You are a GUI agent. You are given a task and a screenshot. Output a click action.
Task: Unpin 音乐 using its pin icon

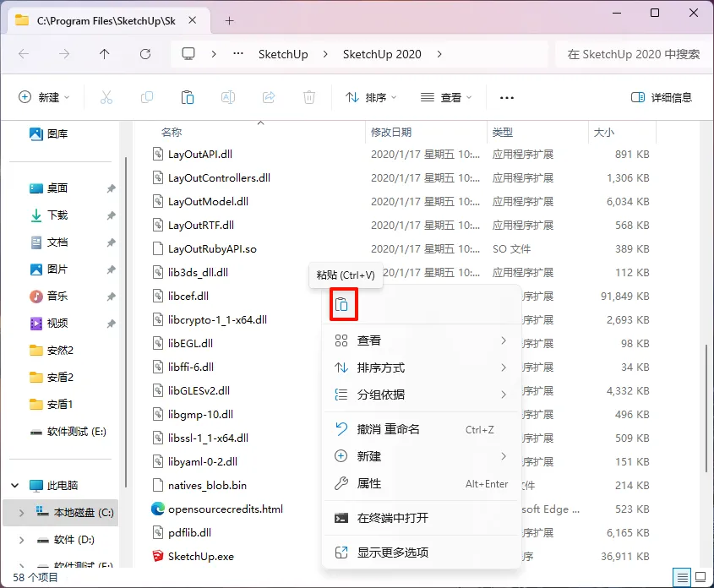pos(111,297)
